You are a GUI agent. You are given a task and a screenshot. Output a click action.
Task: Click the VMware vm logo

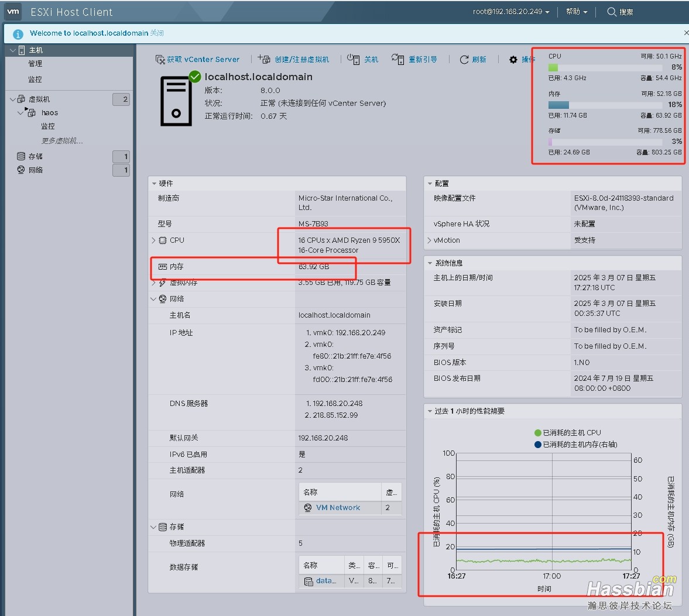click(13, 12)
